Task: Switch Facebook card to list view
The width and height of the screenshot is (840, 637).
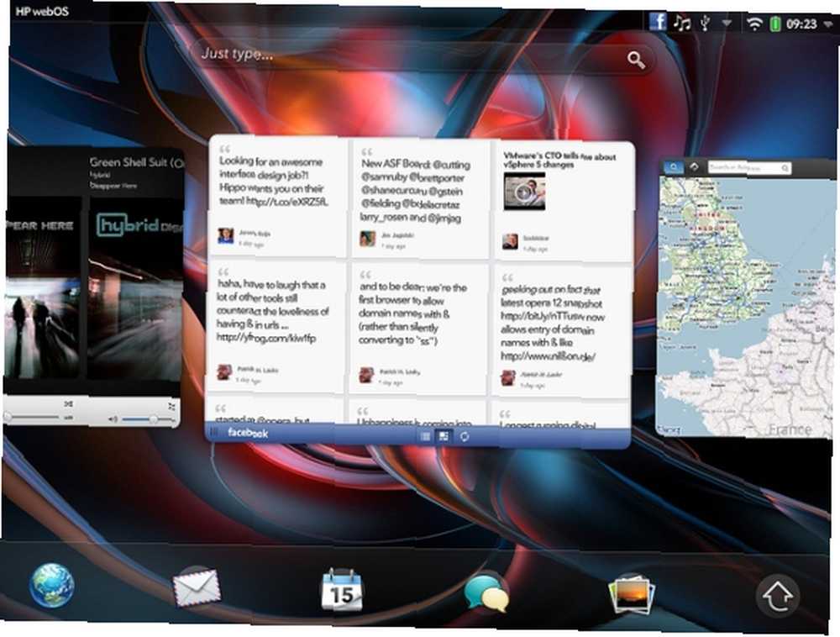Action: tap(425, 437)
